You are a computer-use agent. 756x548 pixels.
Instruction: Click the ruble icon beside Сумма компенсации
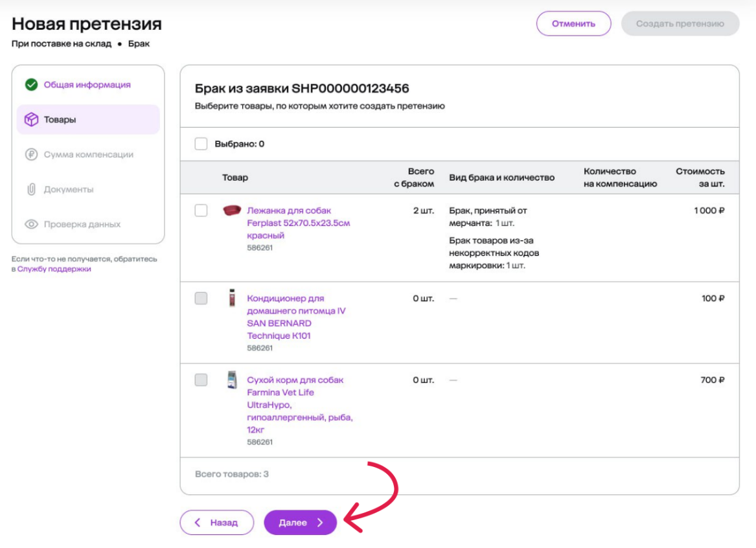point(31,154)
